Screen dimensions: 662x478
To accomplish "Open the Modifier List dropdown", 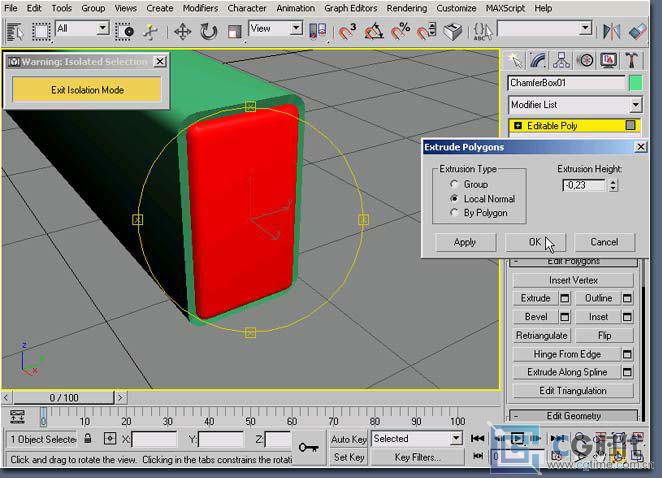I will [635, 105].
